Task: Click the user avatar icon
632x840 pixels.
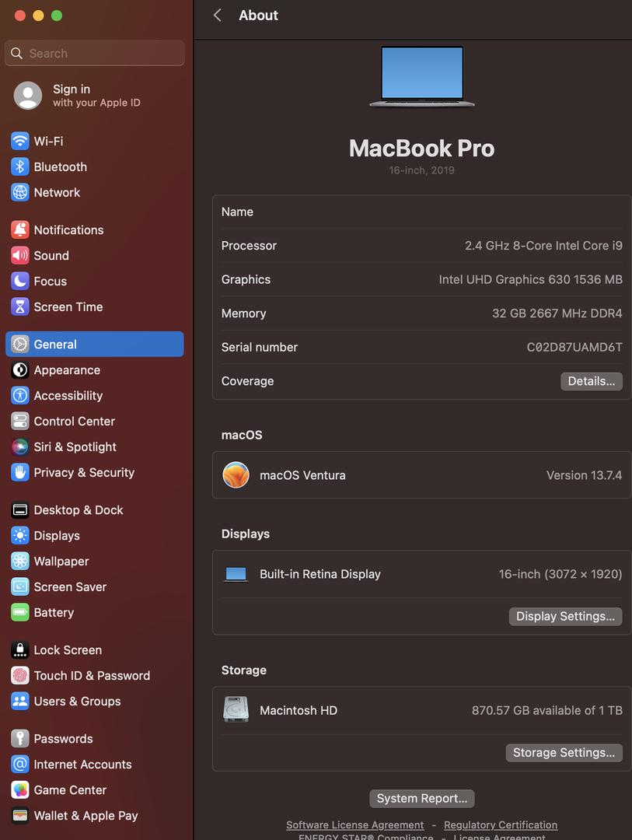Action: tap(28, 96)
